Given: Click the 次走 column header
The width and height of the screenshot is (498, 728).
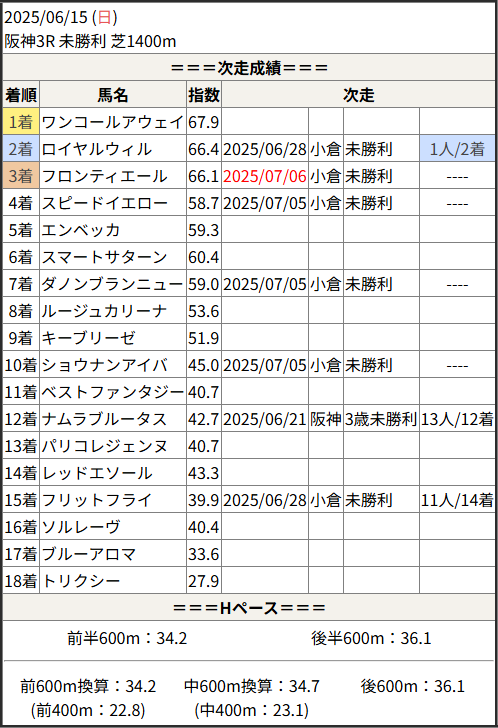Looking at the screenshot, I should pyautogui.click(x=358, y=95).
